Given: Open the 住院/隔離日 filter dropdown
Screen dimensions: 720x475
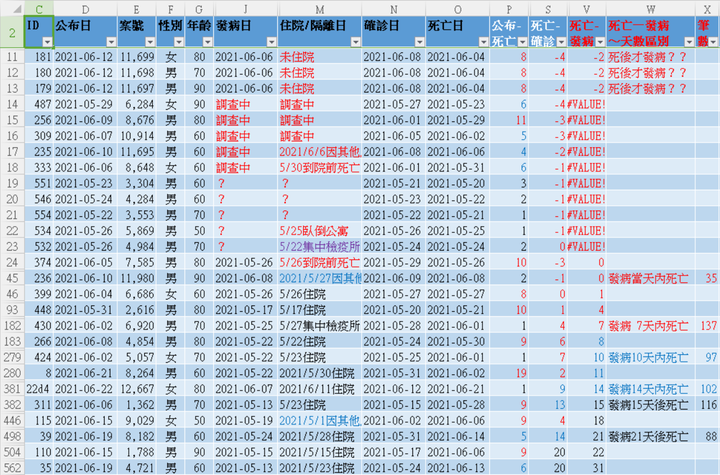Looking at the screenshot, I should click(355, 42).
